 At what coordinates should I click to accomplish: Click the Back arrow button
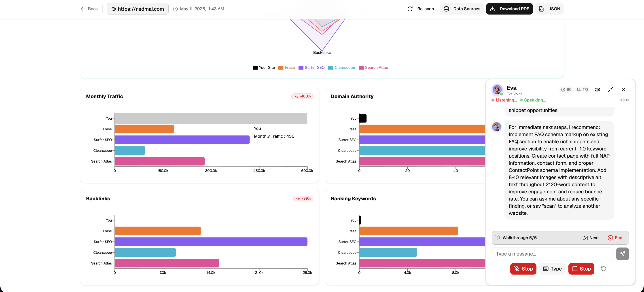pos(89,9)
